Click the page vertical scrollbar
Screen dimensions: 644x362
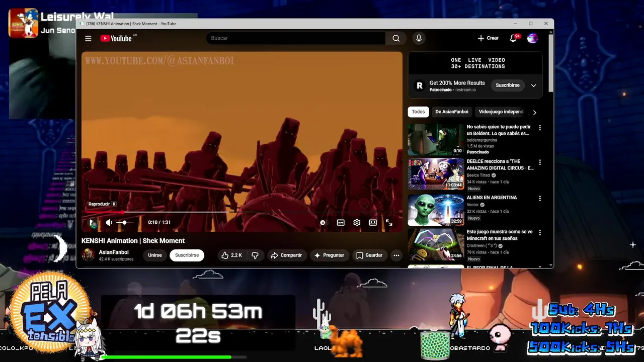(x=551, y=63)
